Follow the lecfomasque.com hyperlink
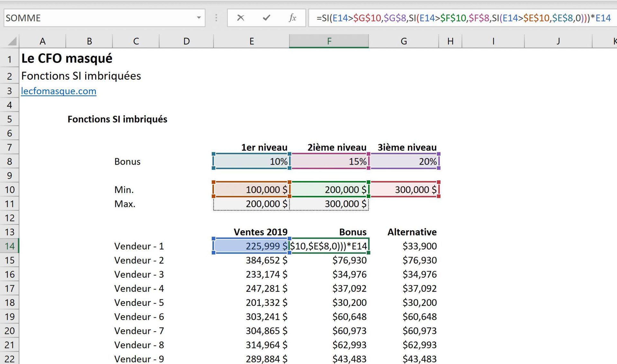 58,91
